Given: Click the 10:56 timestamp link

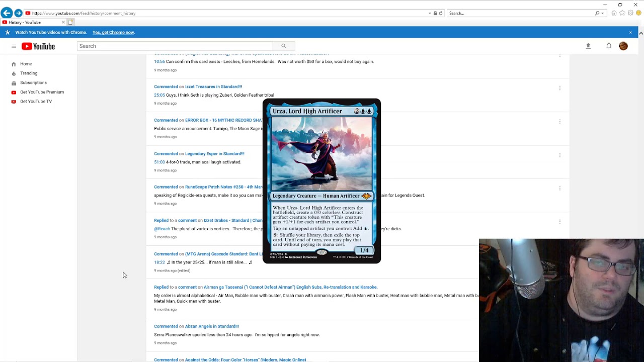Looking at the screenshot, I should [x=159, y=61].
